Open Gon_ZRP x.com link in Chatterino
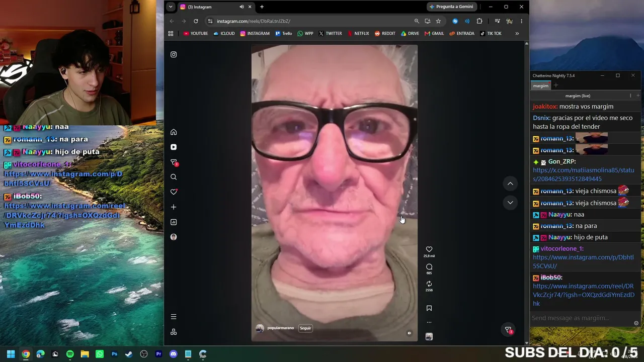This screenshot has height=362, width=644. click(x=584, y=174)
